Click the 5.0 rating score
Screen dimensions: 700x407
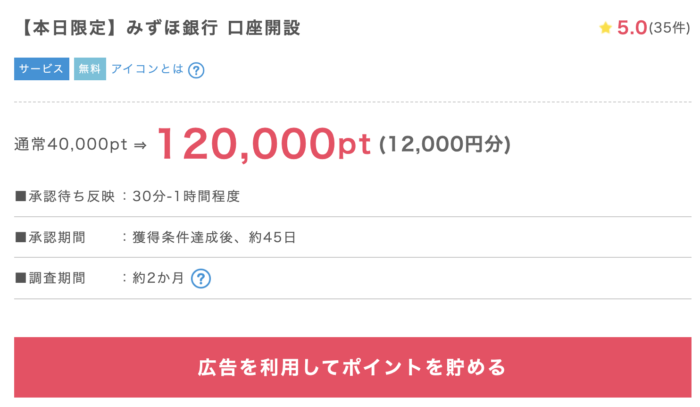coord(631,28)
